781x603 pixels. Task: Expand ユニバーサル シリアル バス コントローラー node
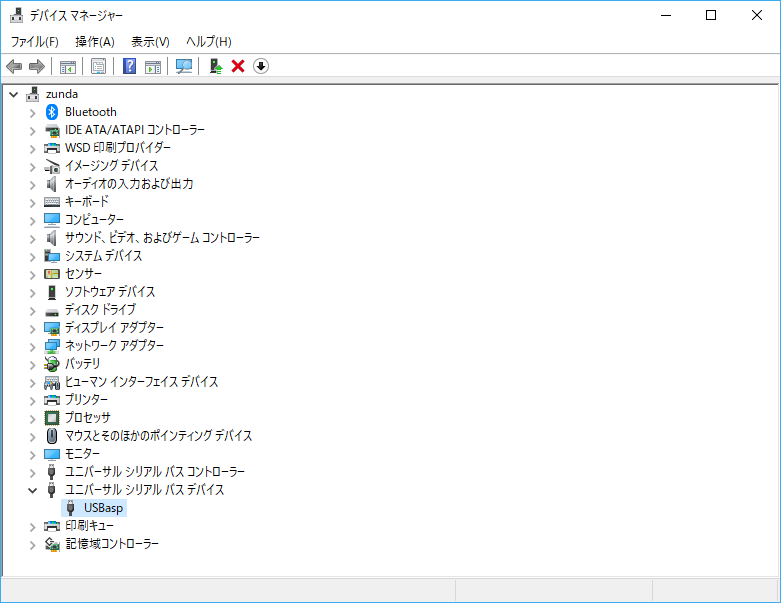pos(33,473)
